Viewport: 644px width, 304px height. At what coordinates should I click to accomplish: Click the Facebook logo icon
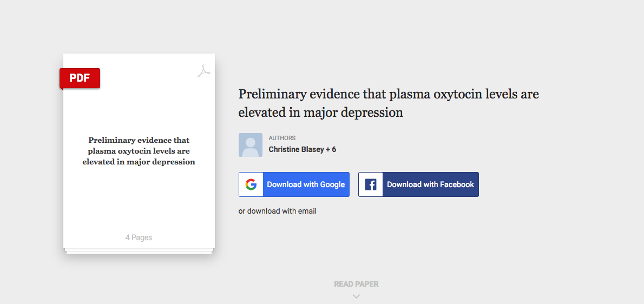(371, 184)
